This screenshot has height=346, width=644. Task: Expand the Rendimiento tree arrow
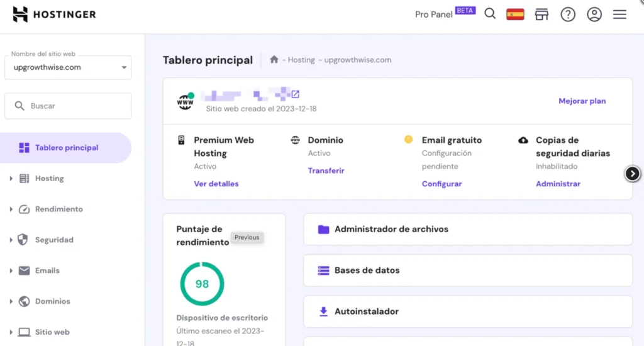point(11,209)
